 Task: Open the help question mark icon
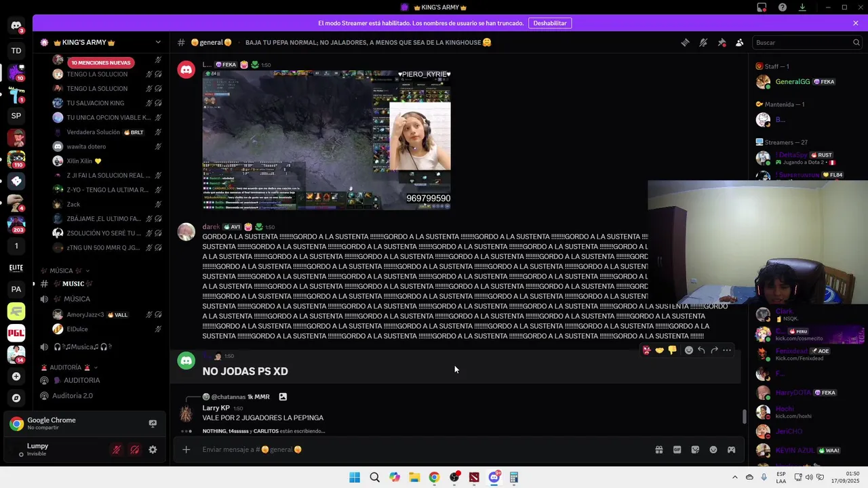[x=783, y=7]
